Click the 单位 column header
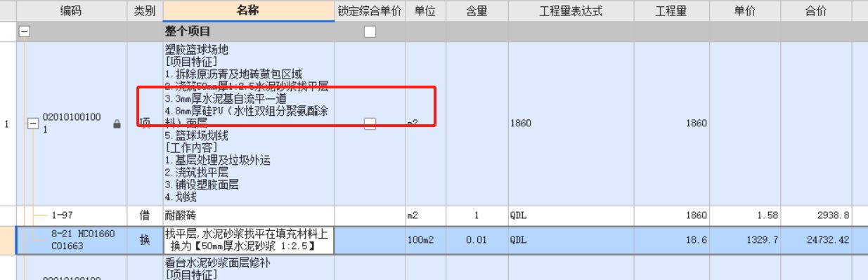This screenshot has height=280, width=868. (x=425, y=11)
